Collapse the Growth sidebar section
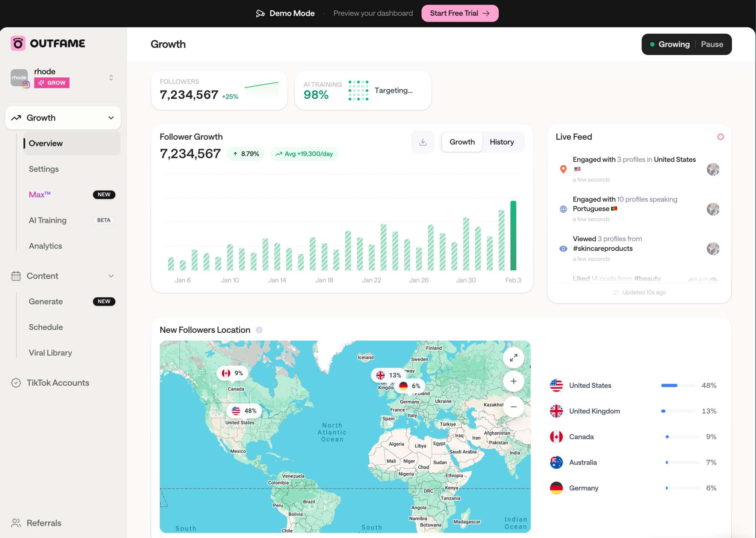The height and width of the screenshot is (538, 756). tap(111, 118)
